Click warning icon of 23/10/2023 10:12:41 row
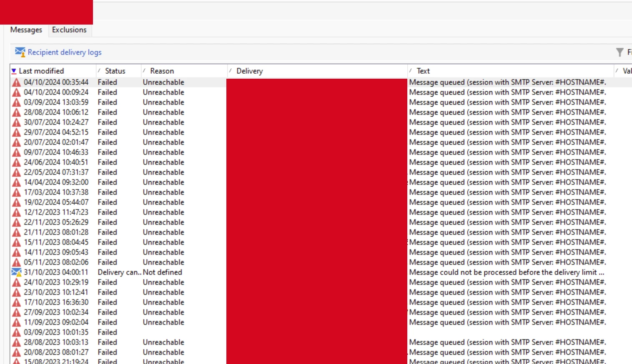The width and height of the screenshot is (632, 364). [16, 292]
